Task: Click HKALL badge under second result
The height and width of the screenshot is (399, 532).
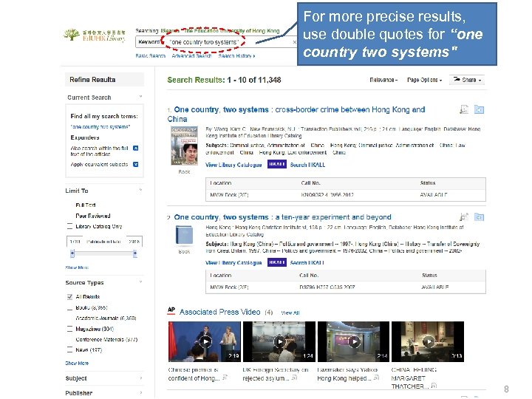Action: coord(277,262)
